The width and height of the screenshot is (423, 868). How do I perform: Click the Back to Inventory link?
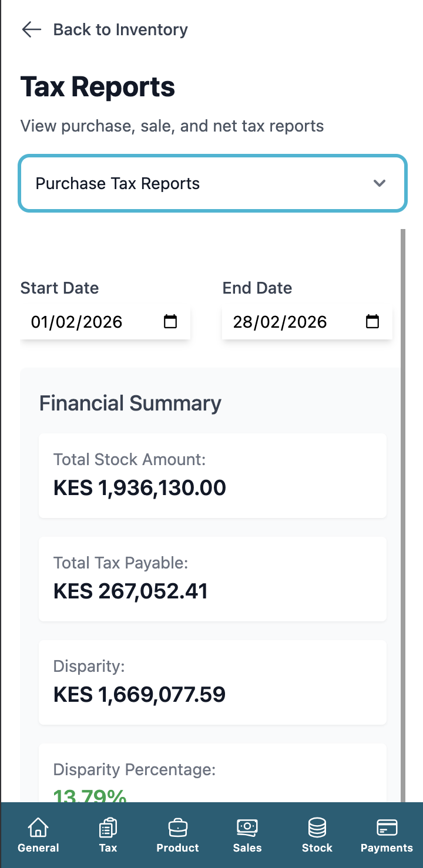pyautogui.click(x=120, y=29)
